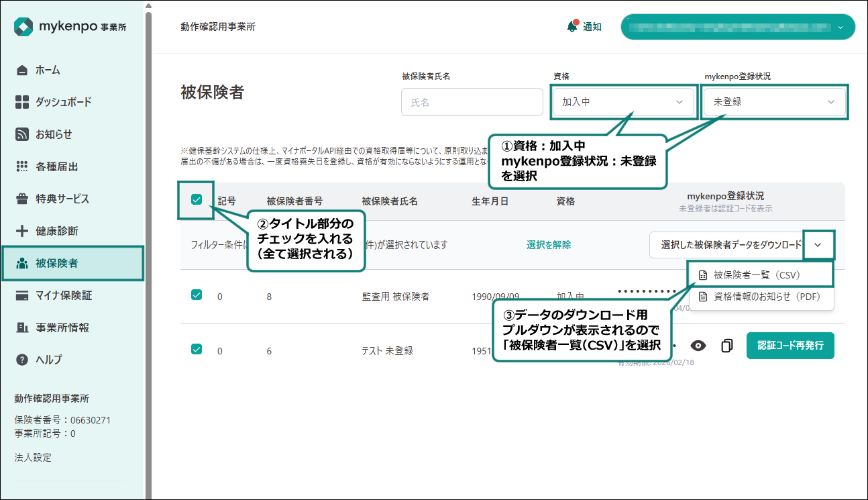Expand the download button's chevron arrow
The width and height of the screenshot is (868, 500).
pyautogui.click(x=818, y=245)
